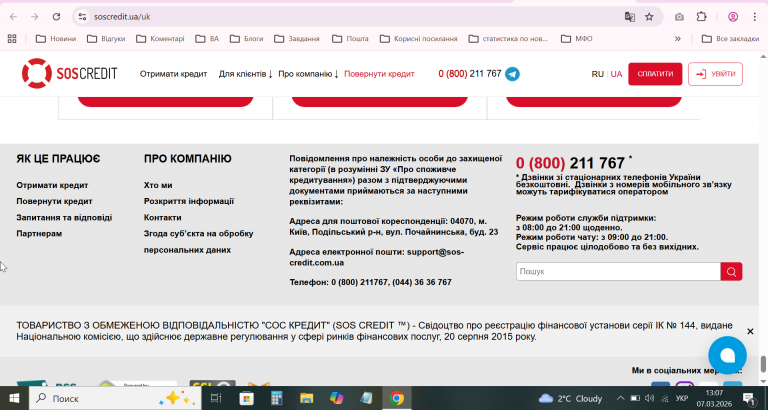
Task: Close the chat widget with the X
Action: point(750,332)
